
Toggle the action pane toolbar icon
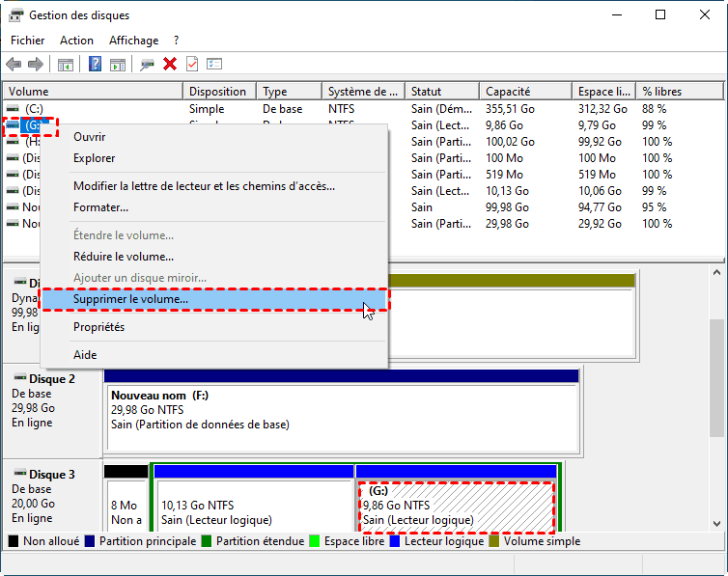118,64
